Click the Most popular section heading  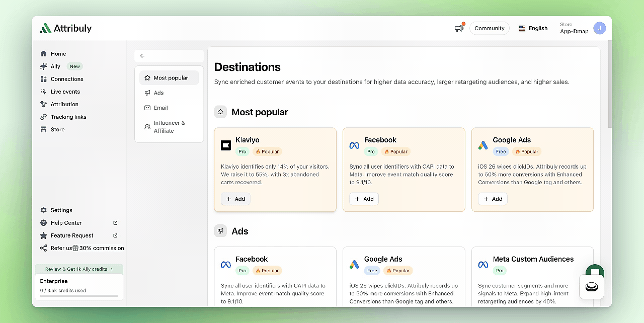click(x=260, y=112)
